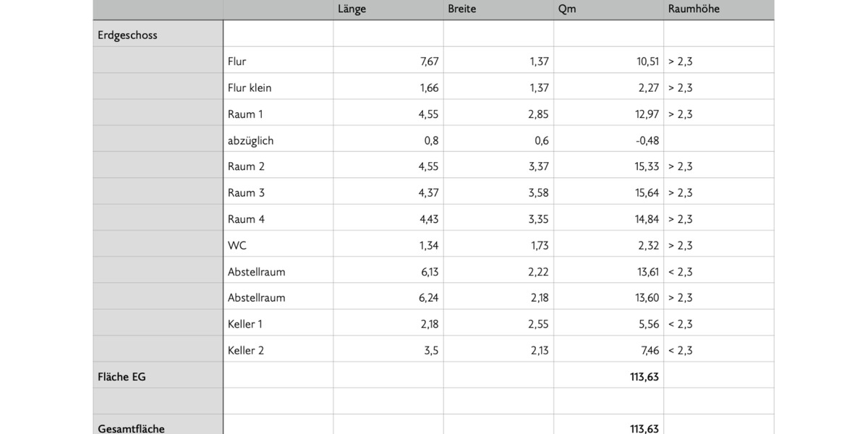868x434 pixels.
Task: Click the 15,33 area cell of Raum 2
Action: click(x=608, y=166)
